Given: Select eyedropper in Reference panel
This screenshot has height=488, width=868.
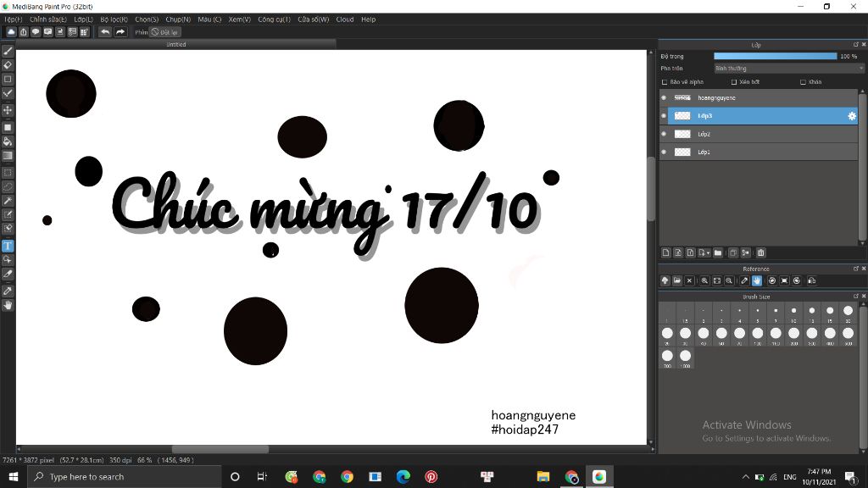Looking at the screenshot, I should [x=744, y=280].
